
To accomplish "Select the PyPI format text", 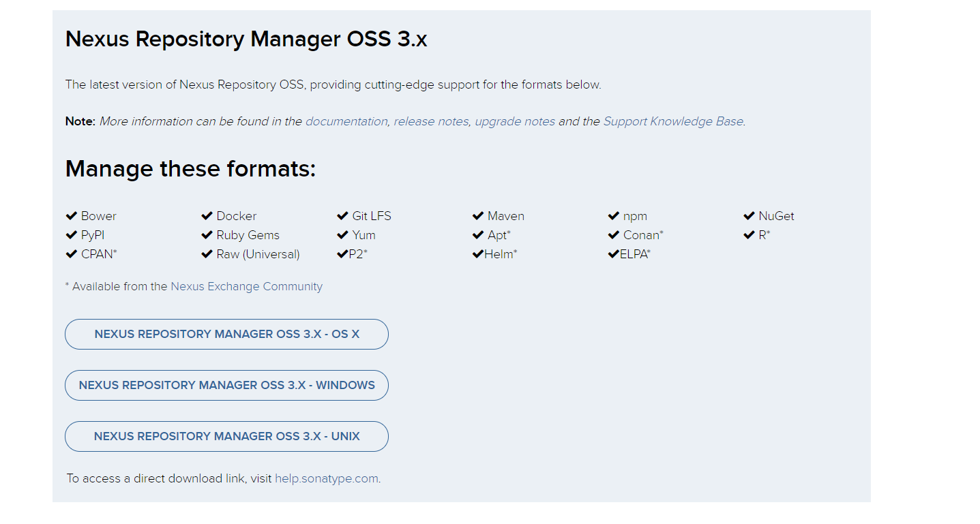I will (93, 235).
